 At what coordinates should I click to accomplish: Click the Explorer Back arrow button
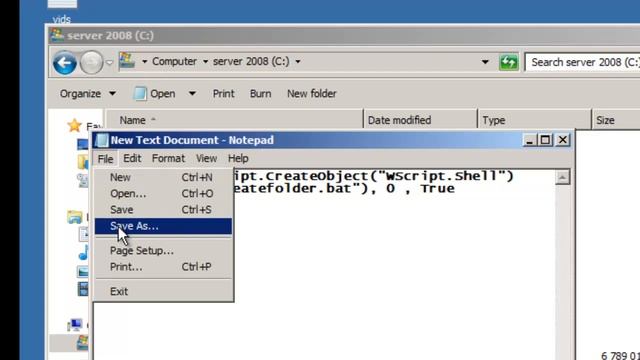click(64, 63)
